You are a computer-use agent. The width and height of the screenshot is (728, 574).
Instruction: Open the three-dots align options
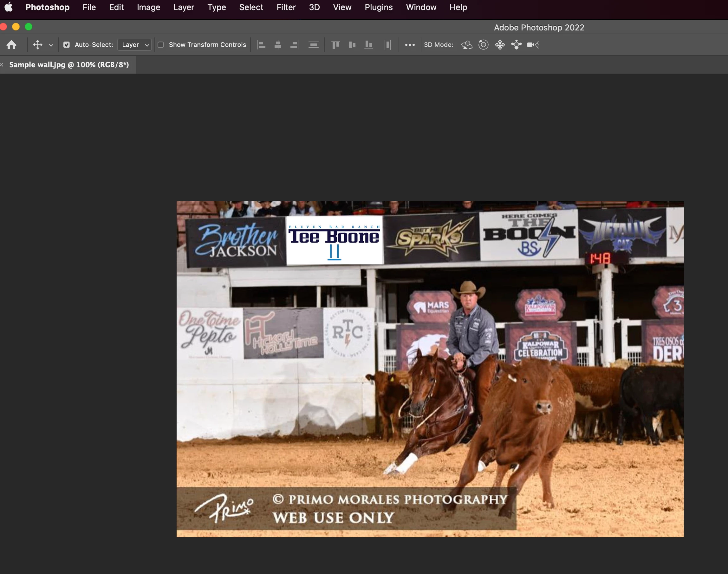tap(410, 45)
